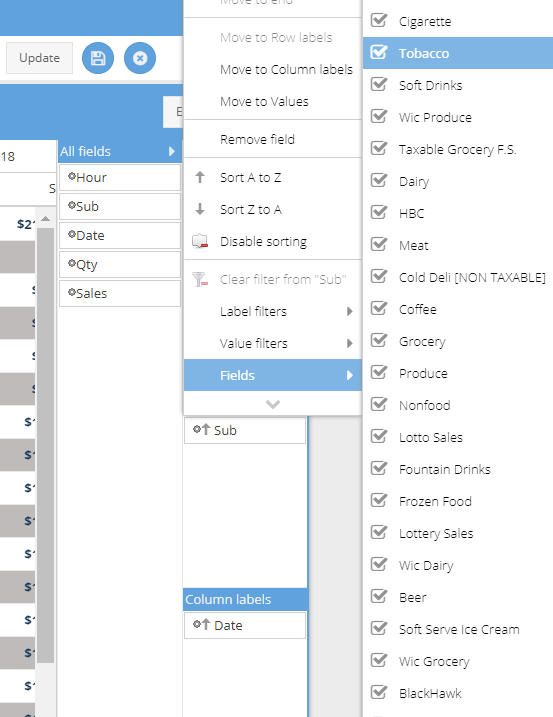Uncheck the Tobacco checkbox
This screenshot has width=553, height=717.
[x=379, y=53]
